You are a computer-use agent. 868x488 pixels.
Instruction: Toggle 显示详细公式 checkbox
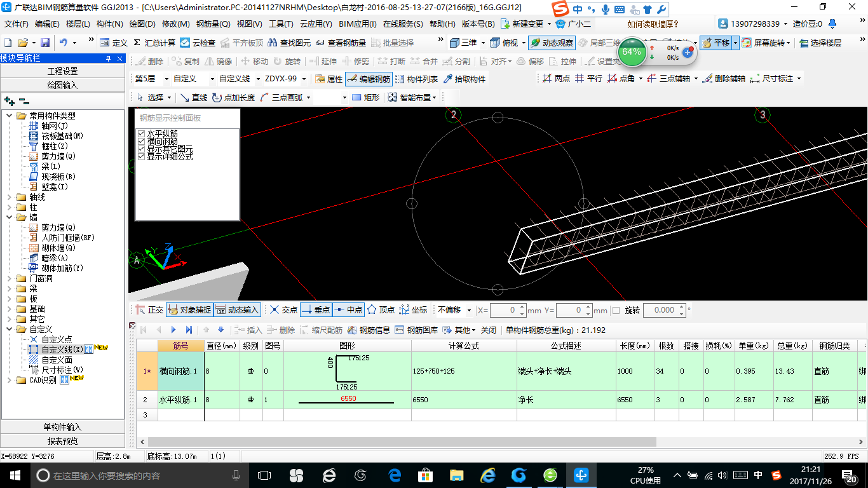[141, 156]
